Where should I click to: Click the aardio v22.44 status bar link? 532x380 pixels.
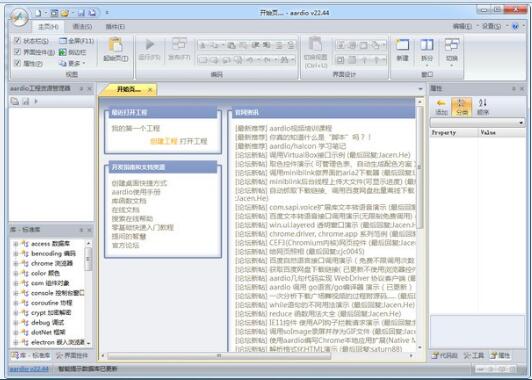[29, 369]
